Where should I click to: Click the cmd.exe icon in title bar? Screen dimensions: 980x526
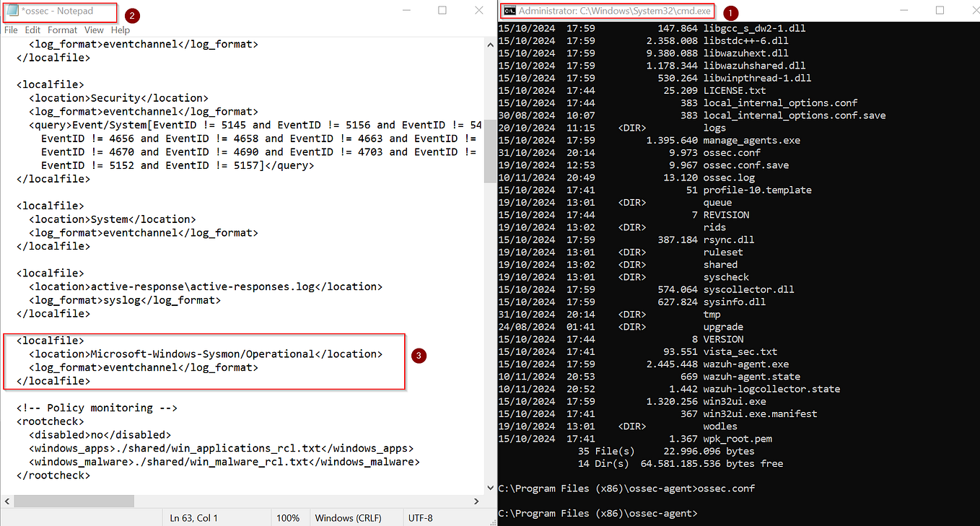(x=510, y=11)
